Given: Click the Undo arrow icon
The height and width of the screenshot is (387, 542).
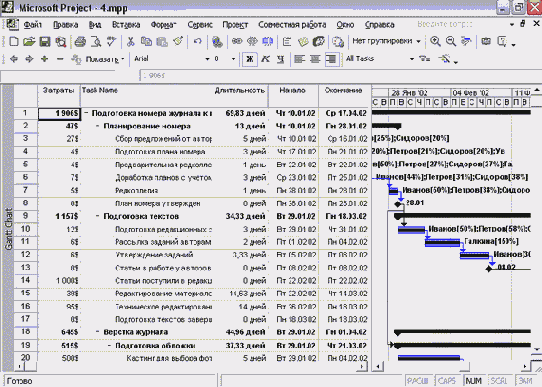Looking at the screenshot, I should (x=197, y=42).
